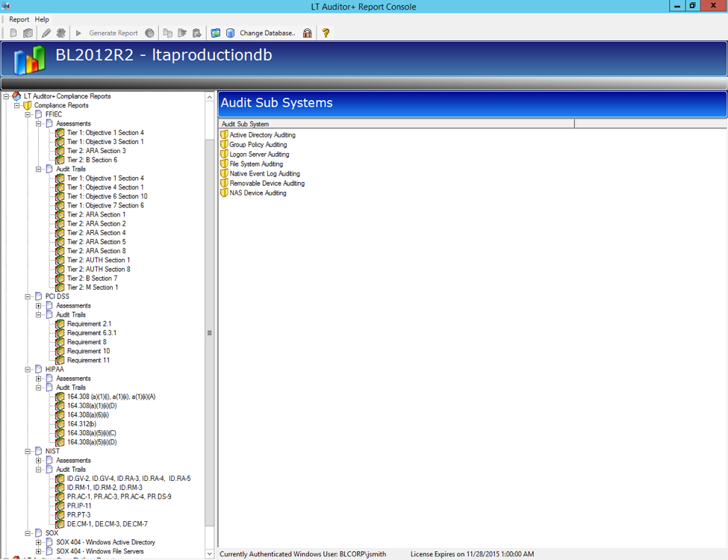Click the report icon beside Tier 2: B Section 6

[x=60, y=160]
